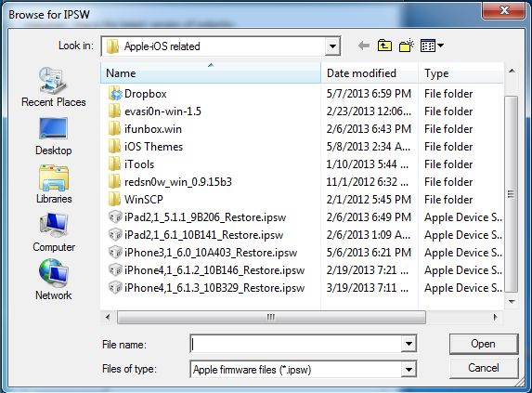Go up one folder level
532x393 pixels.
coord(384,46)
